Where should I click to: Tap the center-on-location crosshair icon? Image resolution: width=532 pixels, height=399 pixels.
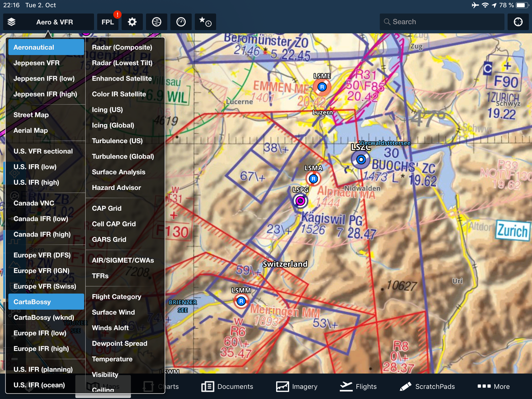(518, 22)
